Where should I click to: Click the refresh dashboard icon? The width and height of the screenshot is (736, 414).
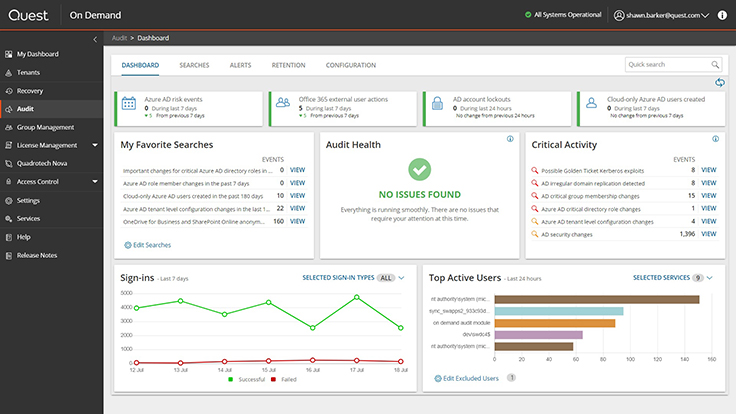720,83
